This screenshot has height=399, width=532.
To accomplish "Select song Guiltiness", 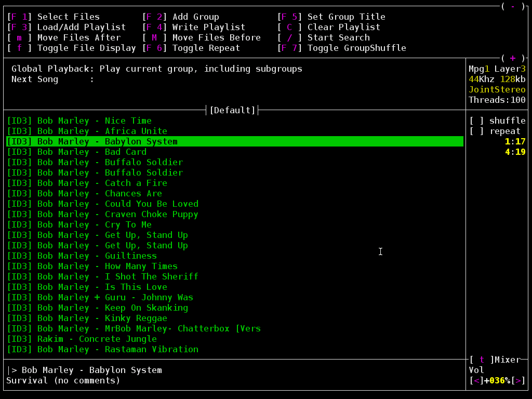I will [235, 256].
